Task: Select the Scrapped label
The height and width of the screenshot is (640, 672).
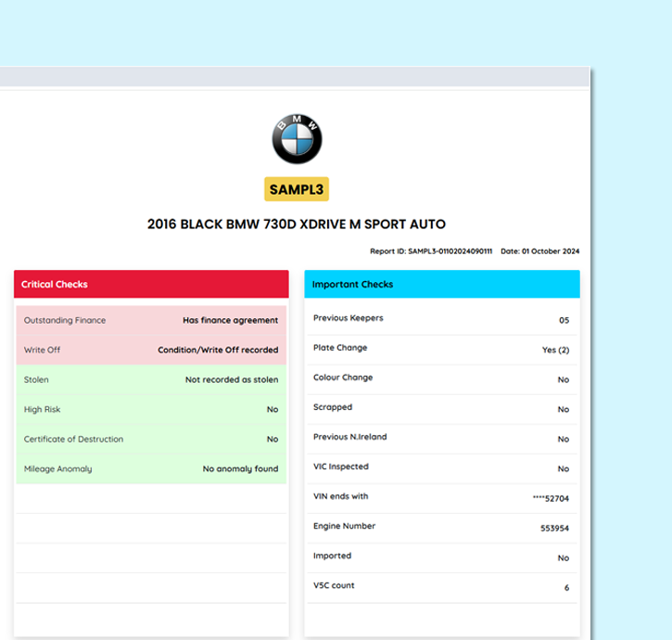Action: [x=333, y=407]
